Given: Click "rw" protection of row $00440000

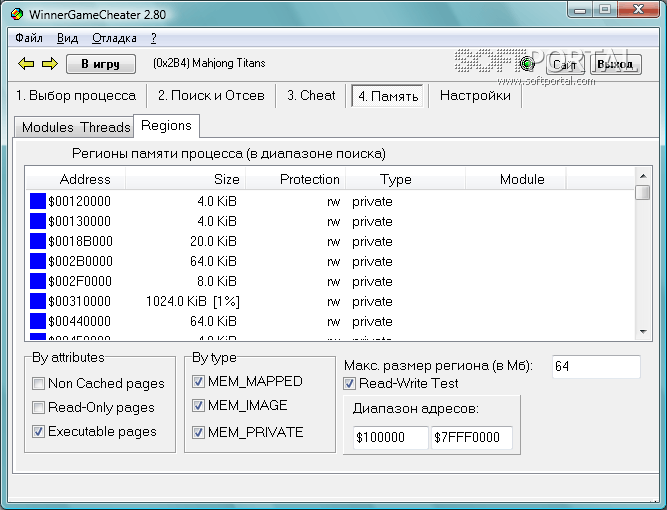Looking at the screenshot, I should 334,322.
